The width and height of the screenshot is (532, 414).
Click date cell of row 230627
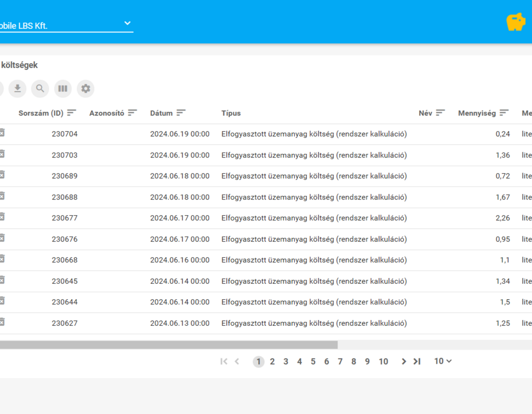tap(180, 323)
